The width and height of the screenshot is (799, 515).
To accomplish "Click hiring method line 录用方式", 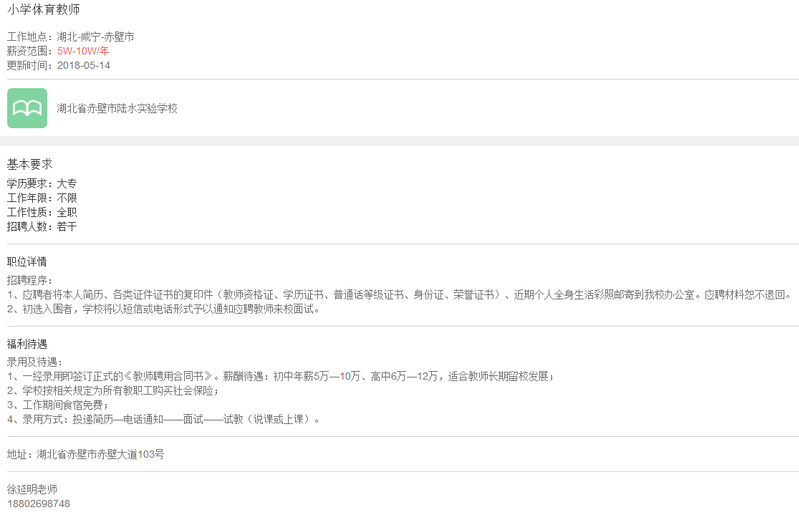I will (x=164, y=419).
